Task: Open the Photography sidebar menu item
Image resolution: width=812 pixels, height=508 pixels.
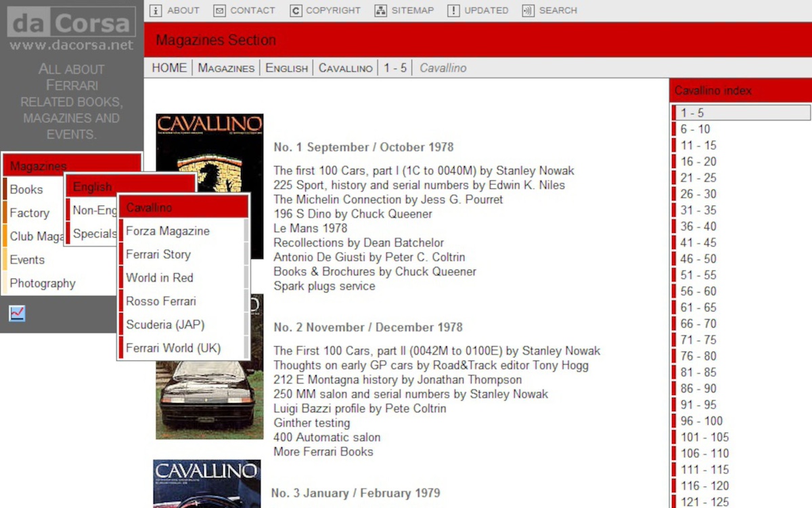Action: [60, 283]
